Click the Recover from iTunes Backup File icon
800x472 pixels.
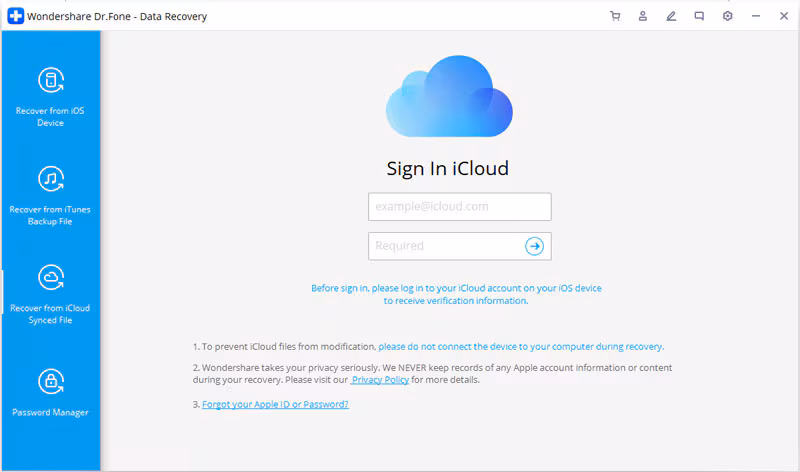point(51,179)
